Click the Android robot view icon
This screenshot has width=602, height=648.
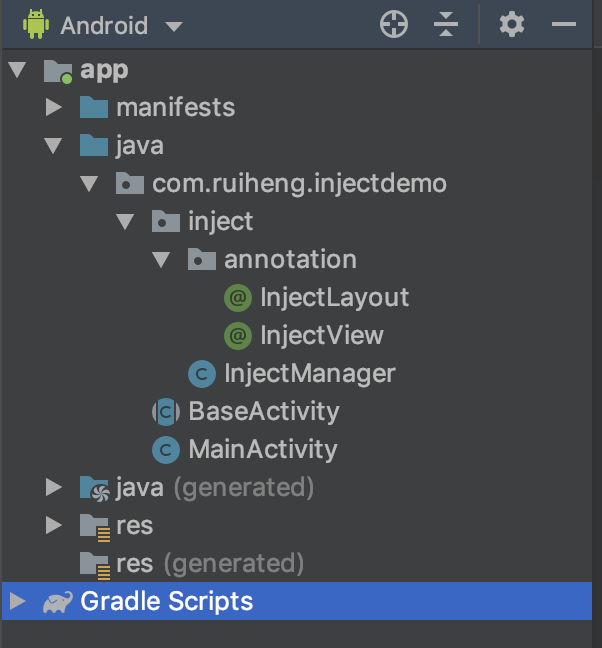point(36,24)
